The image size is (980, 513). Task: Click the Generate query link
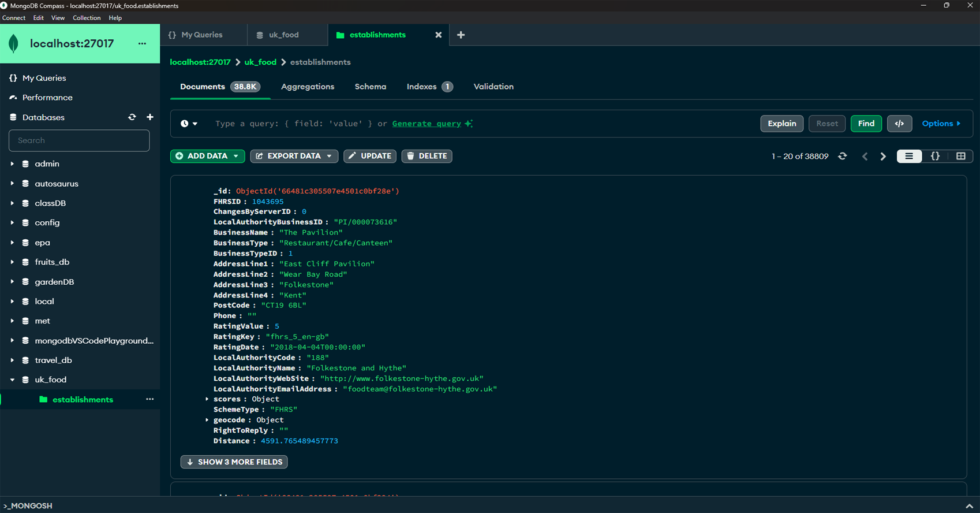pyautogui.click(x=427, y=124)
